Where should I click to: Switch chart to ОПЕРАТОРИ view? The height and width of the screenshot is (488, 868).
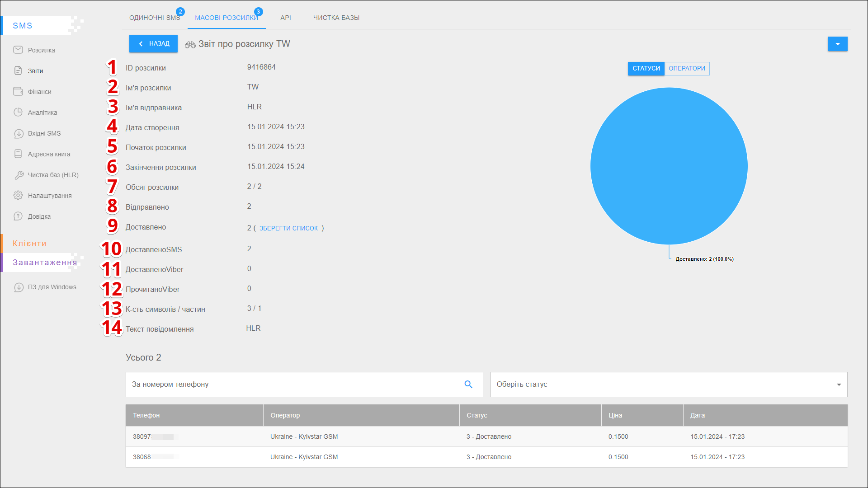point(687,68)
